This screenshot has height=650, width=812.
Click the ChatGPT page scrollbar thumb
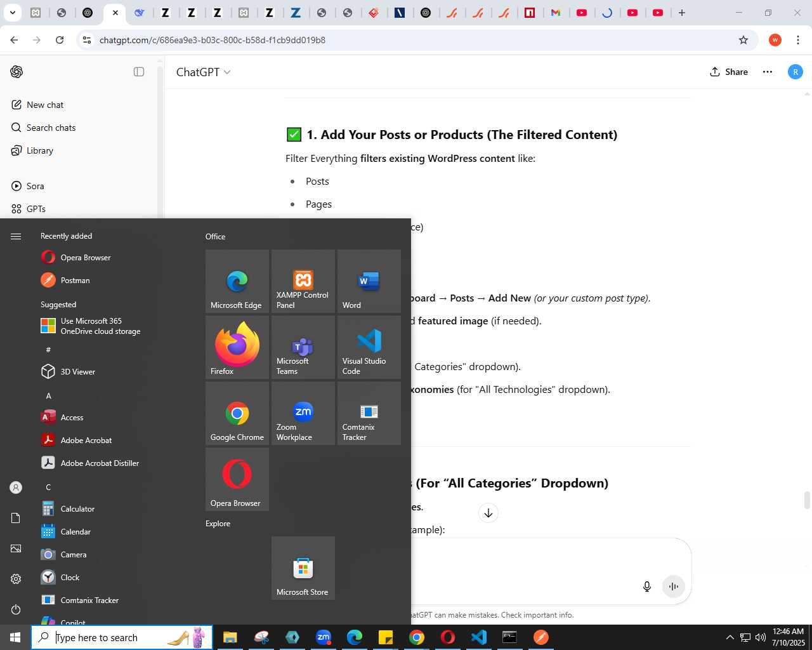pos(807,500)
